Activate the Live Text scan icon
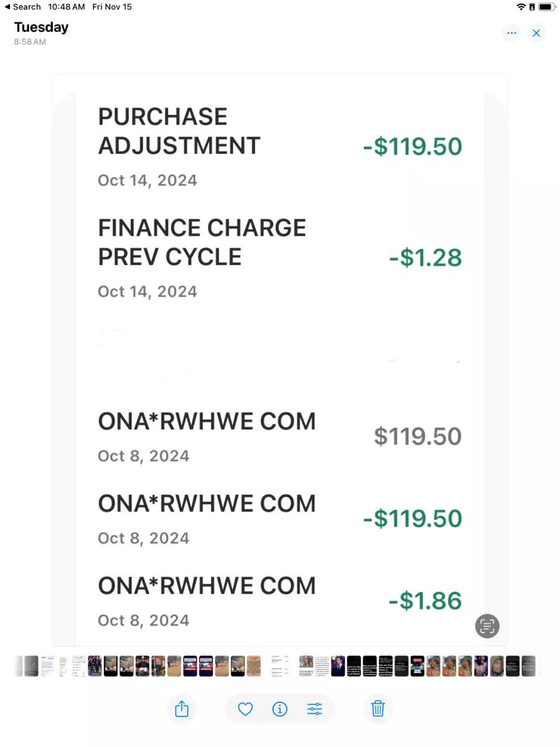 (487, 626)
